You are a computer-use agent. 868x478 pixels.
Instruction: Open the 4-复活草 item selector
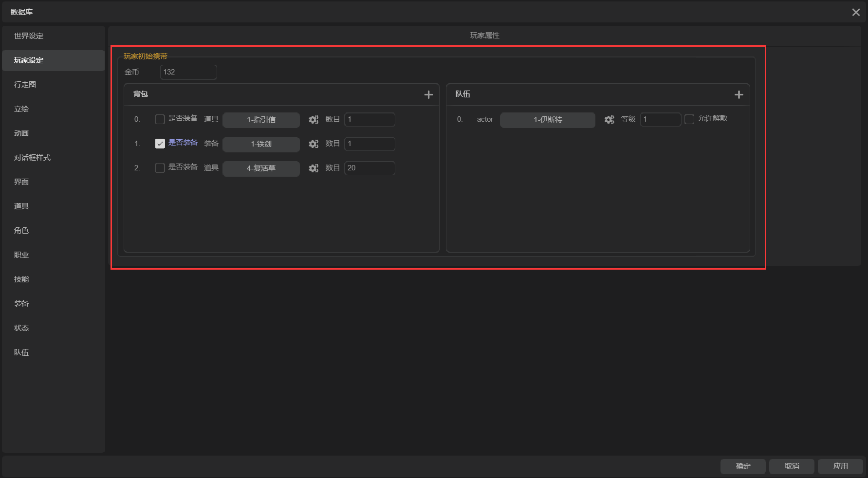pyautogui.click(x=261, y=168)
